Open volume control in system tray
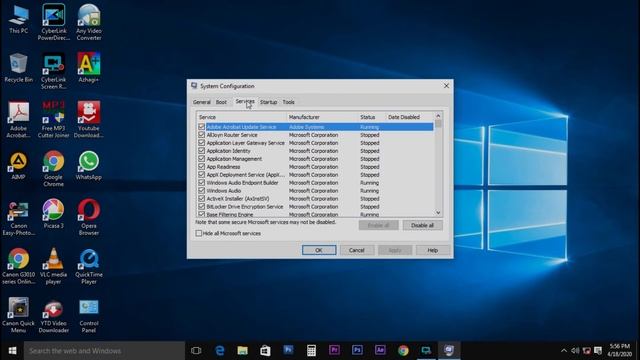This screenshot has height=360, width=640. click(x=575, y=351)
